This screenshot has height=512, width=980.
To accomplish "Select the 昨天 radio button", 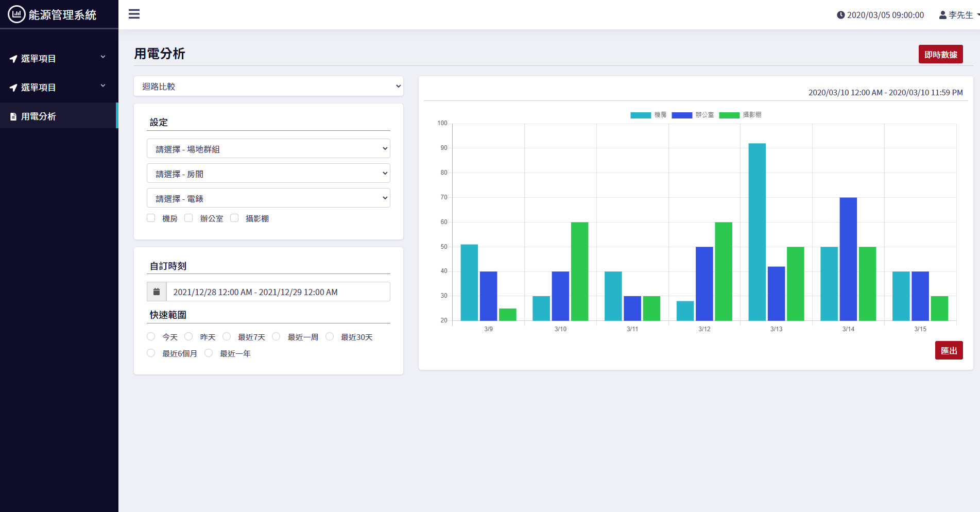I will tap(188, 336).
